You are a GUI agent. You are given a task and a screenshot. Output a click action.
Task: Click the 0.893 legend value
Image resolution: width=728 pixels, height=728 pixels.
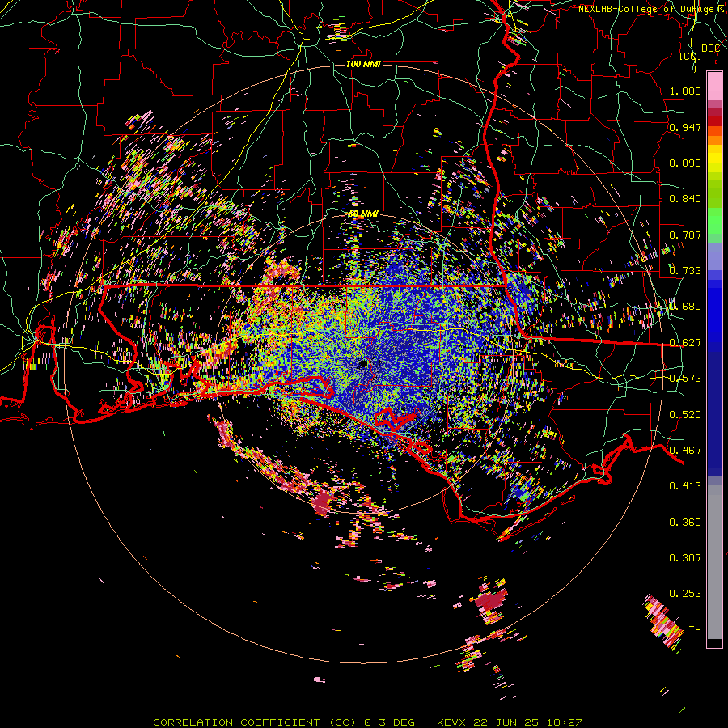coord(685,163)
